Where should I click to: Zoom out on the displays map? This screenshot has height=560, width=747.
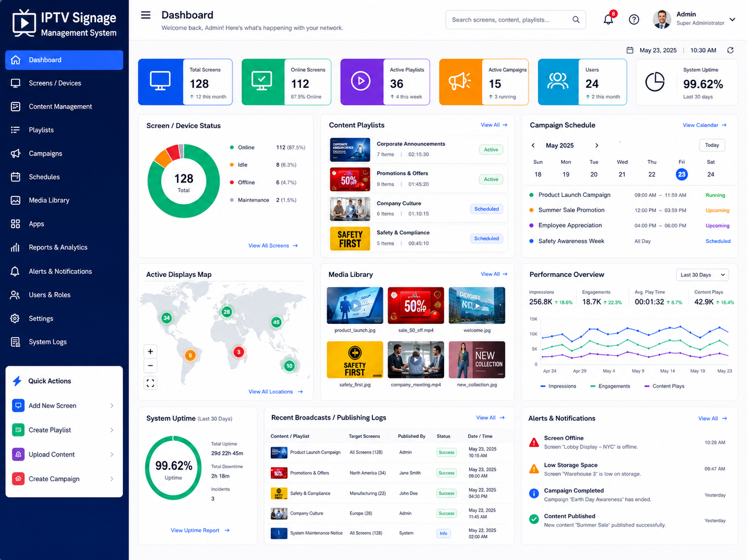point(150,366)
